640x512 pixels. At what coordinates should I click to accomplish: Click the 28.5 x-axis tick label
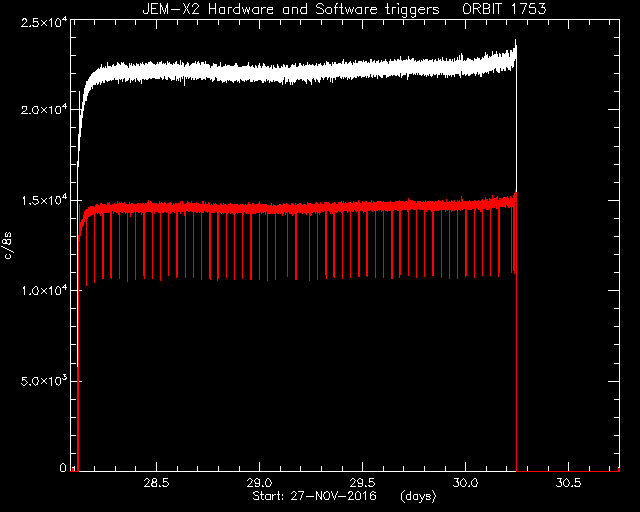[x=156, y=483]
